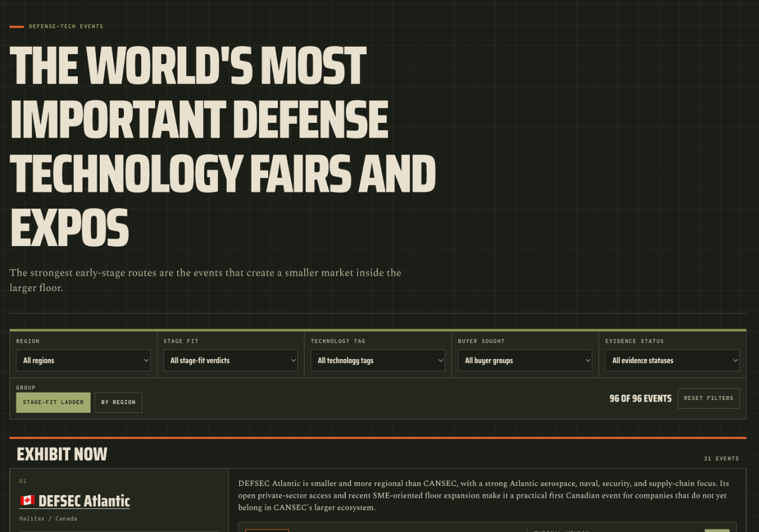Click the DEFSEC Atlantic description paragraph
The width and height of the screenshot is (759, 532).
click(x=484, y=495)
